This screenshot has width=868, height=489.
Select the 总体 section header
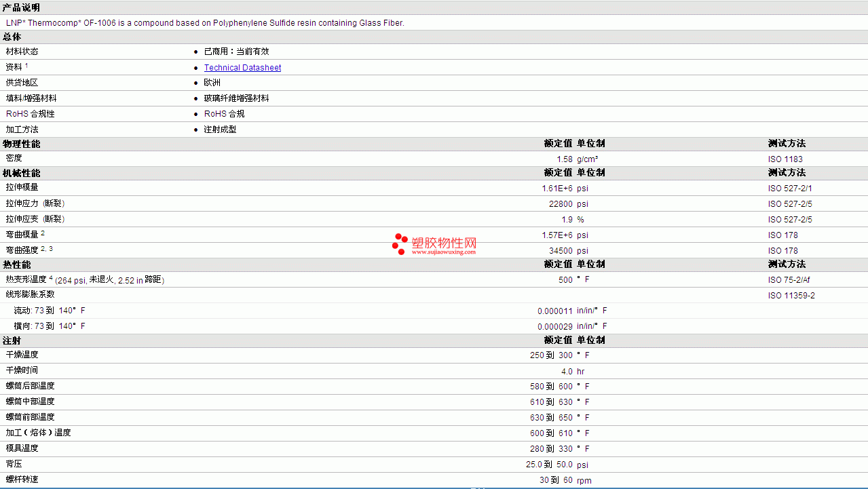click(12, 37)
